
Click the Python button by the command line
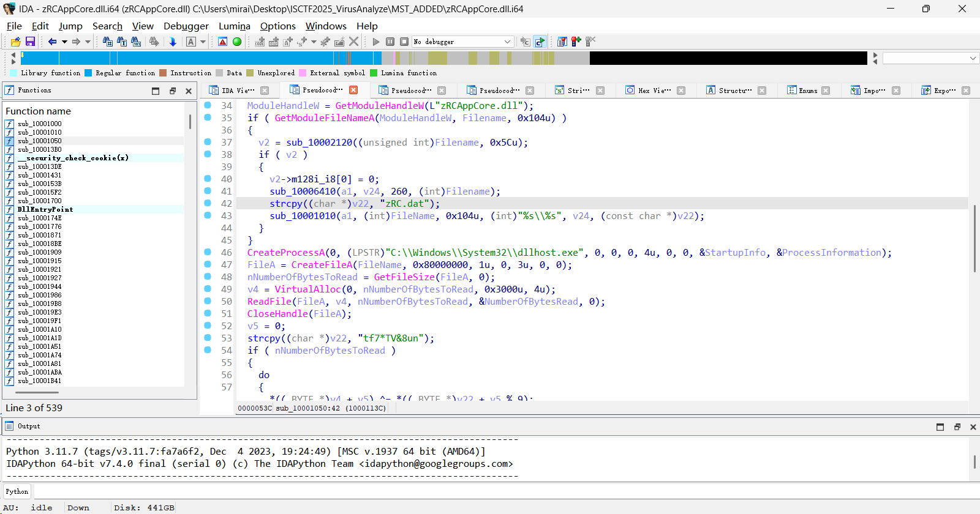(x=17, y=491)
